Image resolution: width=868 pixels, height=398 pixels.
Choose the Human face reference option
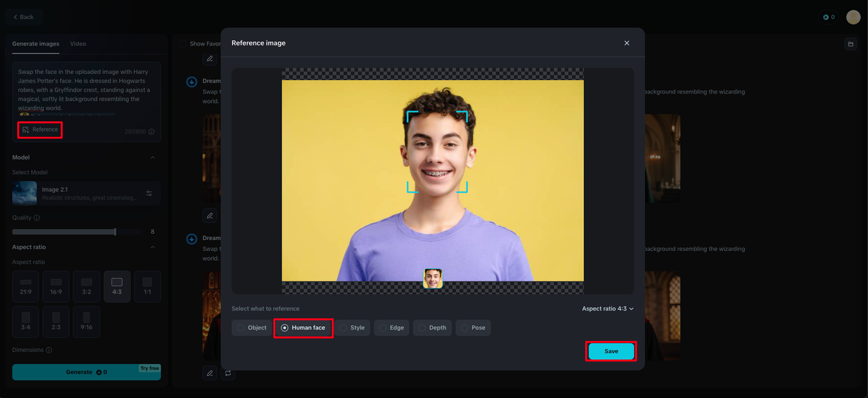click(303, 327)
